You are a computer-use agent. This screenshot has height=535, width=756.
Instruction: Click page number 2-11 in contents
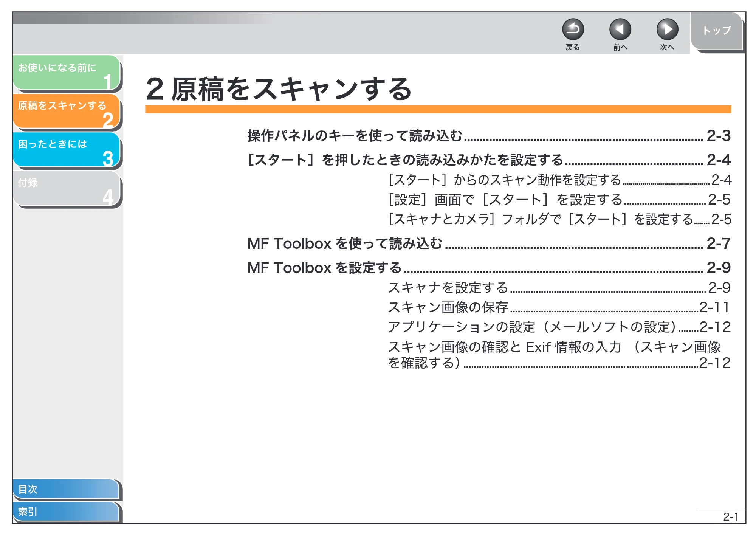(714, 307)
